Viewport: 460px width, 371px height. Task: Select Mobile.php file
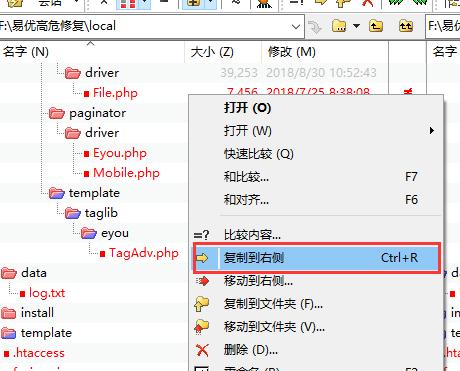tap(122, 173)
